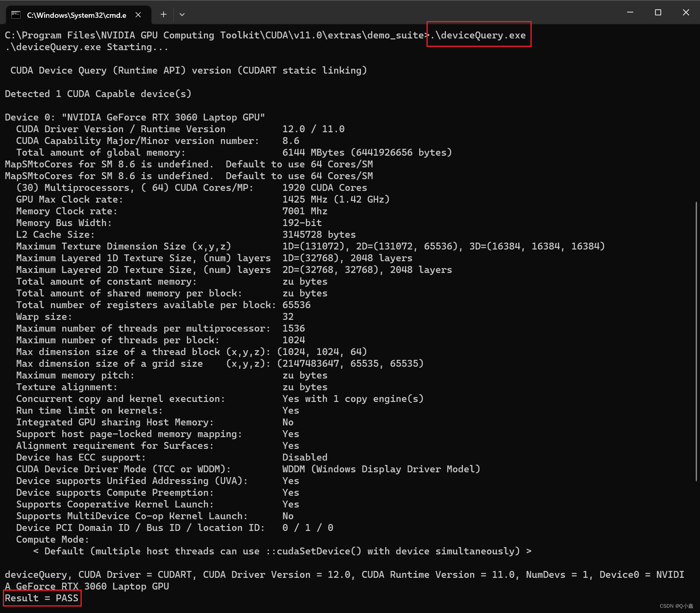
Task: Click the new tab plus button
Action: point(163,14)
